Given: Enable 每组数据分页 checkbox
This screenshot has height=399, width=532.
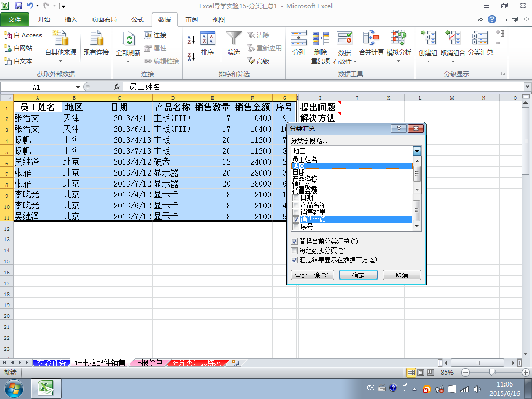Looking at the screenshot, I should pos(295,251).
